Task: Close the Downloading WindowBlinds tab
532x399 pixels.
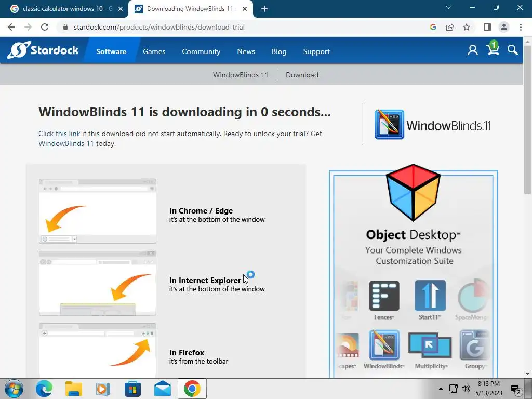Action: point(245,9)
